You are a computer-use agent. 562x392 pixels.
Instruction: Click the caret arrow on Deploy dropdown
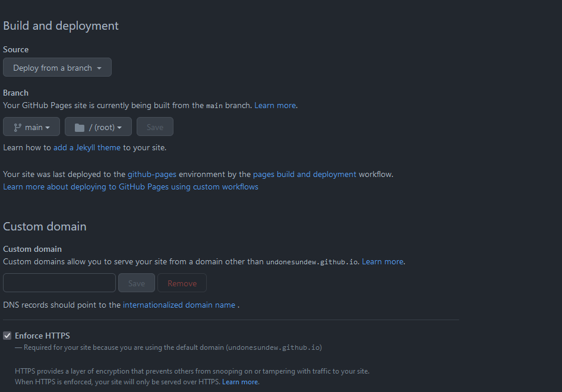coord(99,68)
